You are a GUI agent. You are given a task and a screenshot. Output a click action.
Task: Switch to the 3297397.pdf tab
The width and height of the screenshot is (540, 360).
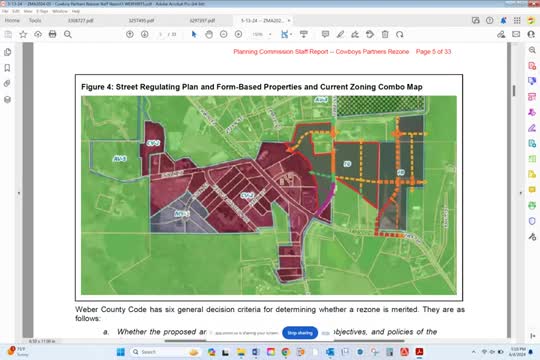click(202, 21)
